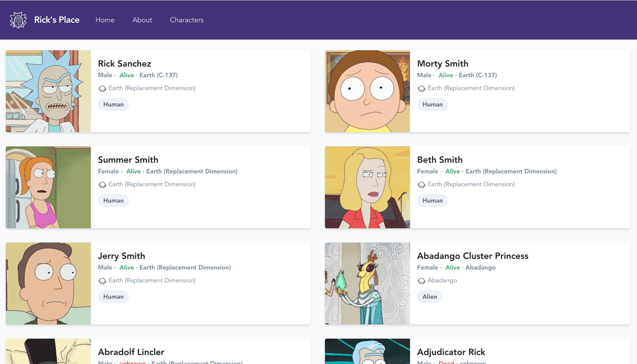Click the Rick's Place portal logo icon
The width and height of the screenshot is (637, 364).
18,20
